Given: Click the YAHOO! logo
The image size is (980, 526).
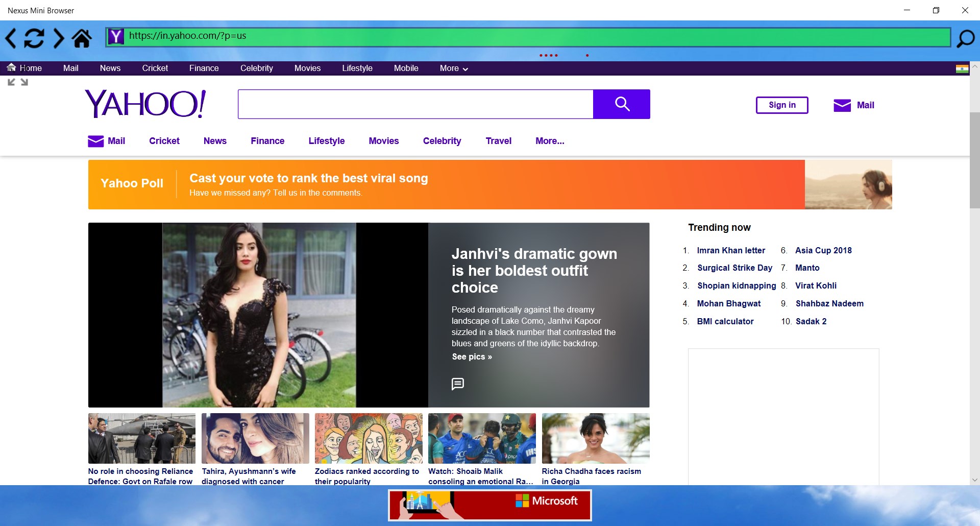Looking at the screenshot, I should [145, 104].
